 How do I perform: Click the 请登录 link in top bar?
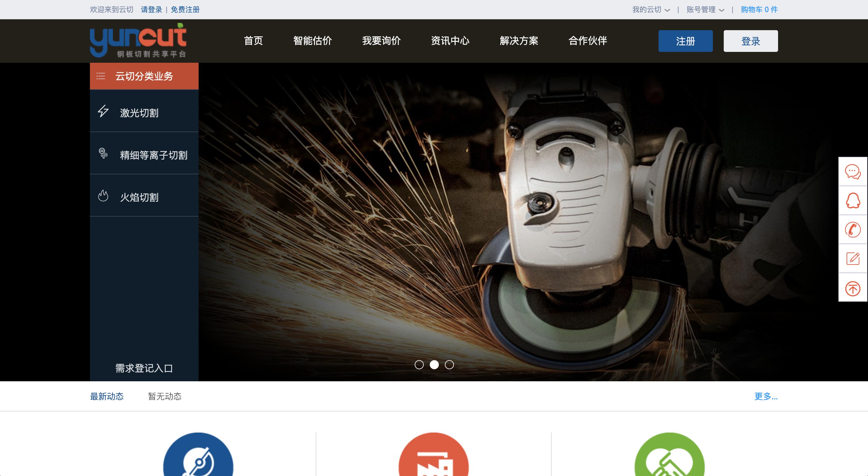pyautogui.click(x=151, y=9)
